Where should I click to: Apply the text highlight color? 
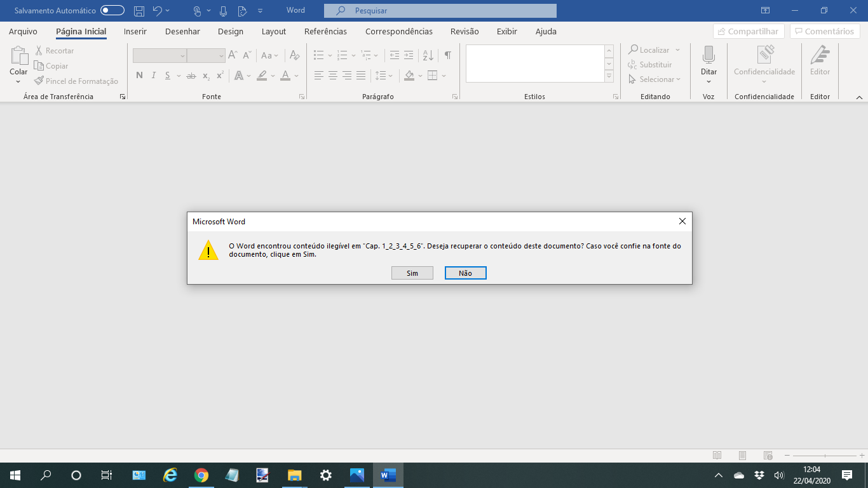pos(262,76)
